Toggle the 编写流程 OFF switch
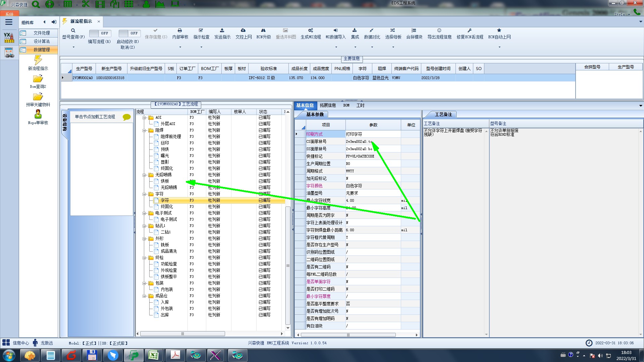The image size is (644, 362). tap(99, 33)
